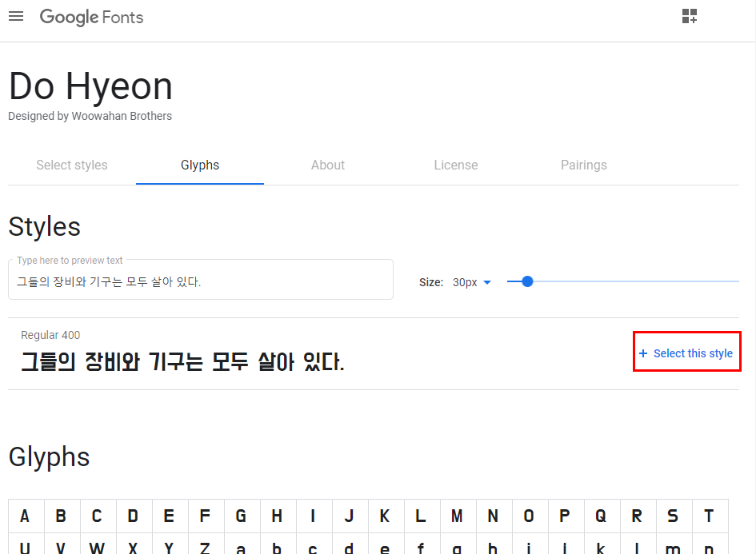Click the font size slider handle
This screenshot has height=554, width=756.
click(527, 281)
